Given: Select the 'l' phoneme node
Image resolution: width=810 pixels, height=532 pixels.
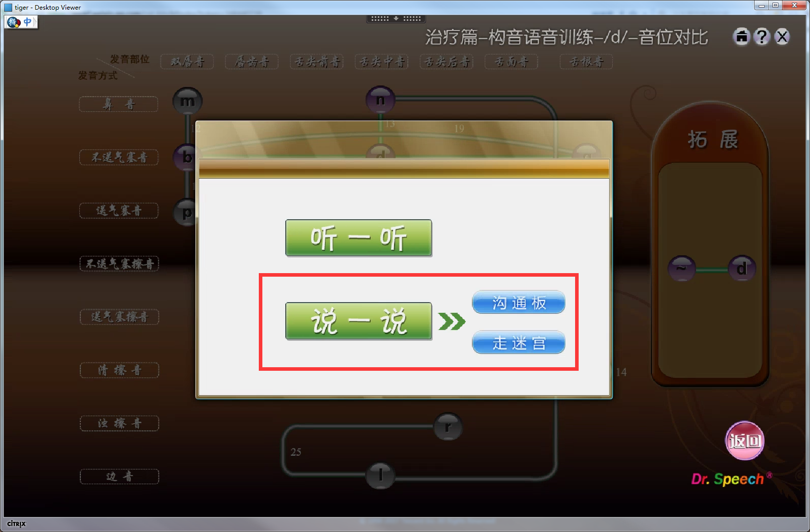Looking at the screenshot, I should 380,476.
